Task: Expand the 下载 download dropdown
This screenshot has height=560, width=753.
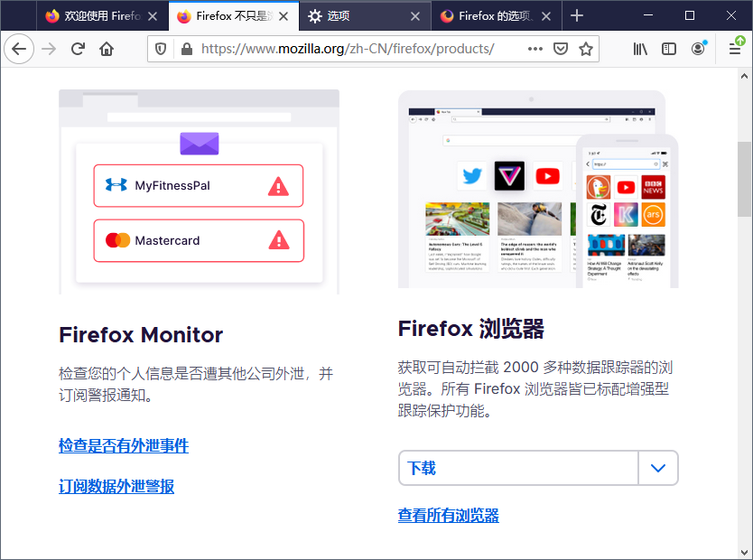Action: (x=658, y=468)
